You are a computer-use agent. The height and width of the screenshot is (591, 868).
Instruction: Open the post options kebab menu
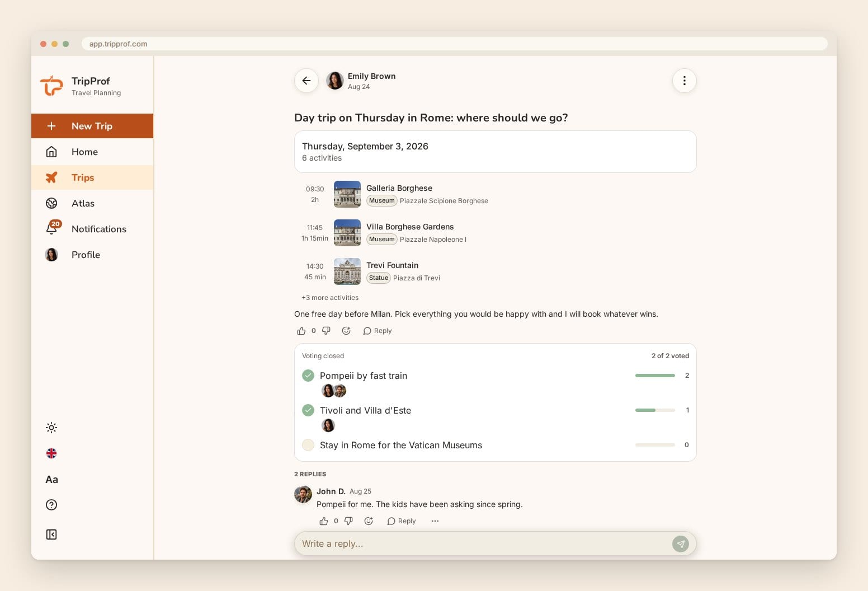(x=684, y=81)
